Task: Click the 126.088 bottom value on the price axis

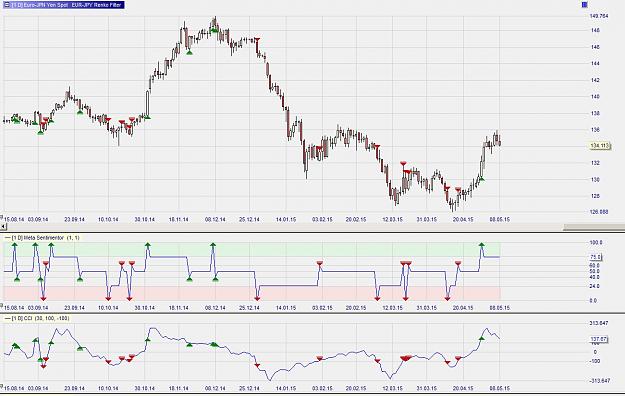Action: pos(599,212)
